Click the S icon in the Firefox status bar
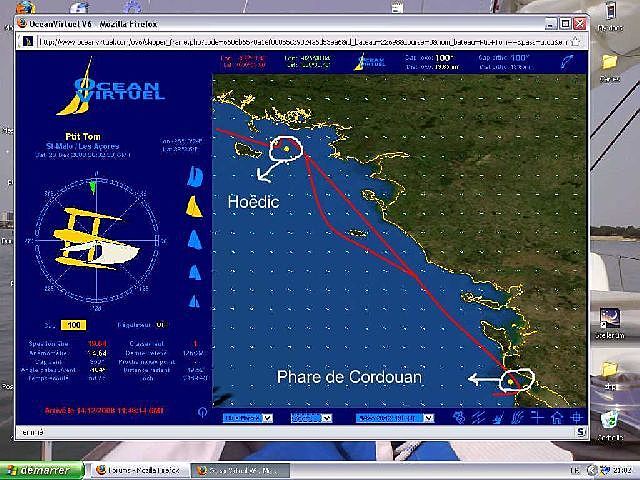Screen dimensions: 640x480 pyautogui.click(x=581, y=432)
